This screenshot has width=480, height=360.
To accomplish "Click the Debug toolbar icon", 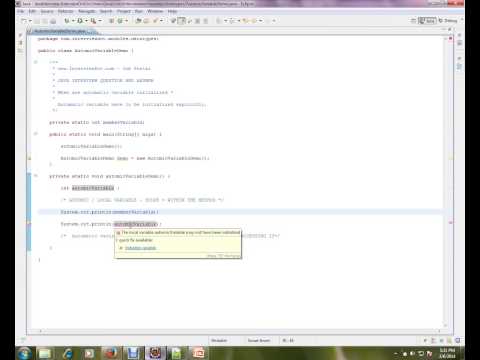I will pos(67,21).
